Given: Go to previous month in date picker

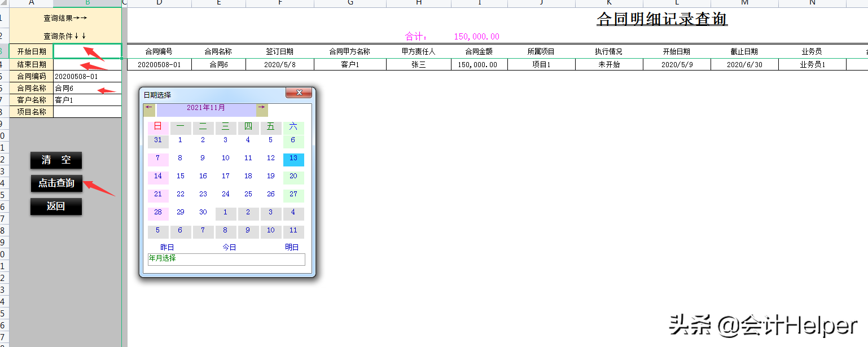Looking at the screenshot, I should 149,110.
